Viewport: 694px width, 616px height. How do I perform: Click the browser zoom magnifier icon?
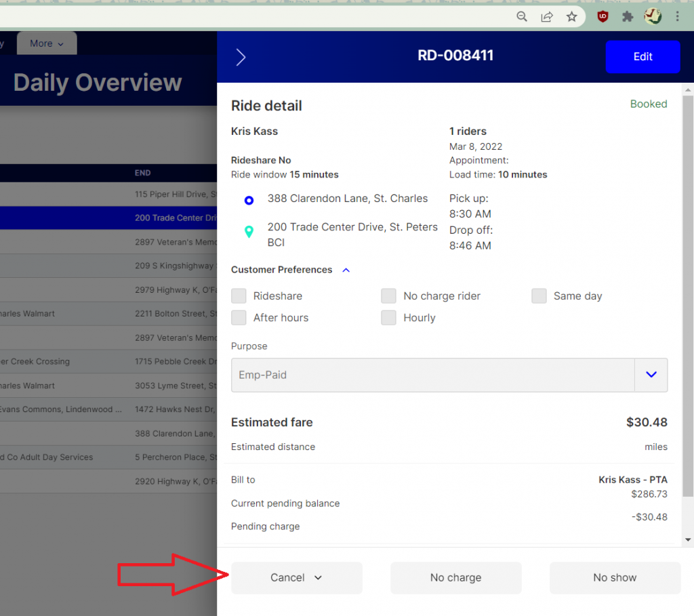point(522,17)
